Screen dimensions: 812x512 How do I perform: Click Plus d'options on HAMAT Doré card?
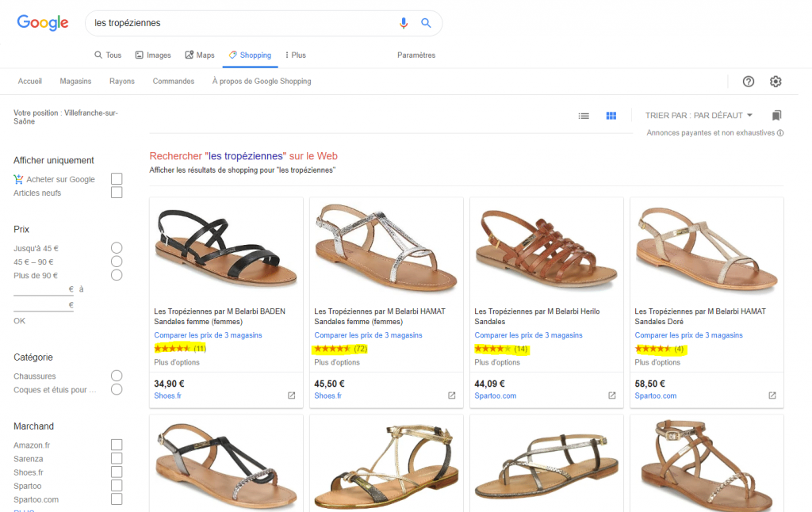[x=657, y=362]
